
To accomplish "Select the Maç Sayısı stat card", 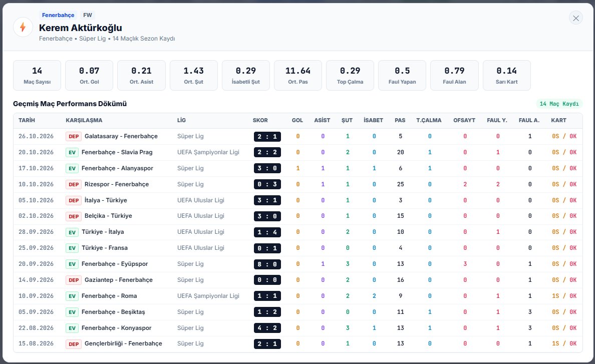I will pos(37,76).
